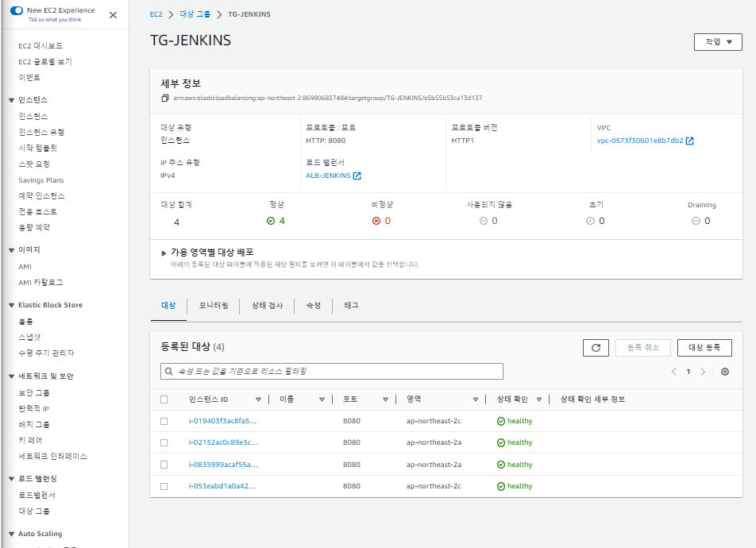Click healthy icon for i-02152ac0c89e3c

point(501,443)
